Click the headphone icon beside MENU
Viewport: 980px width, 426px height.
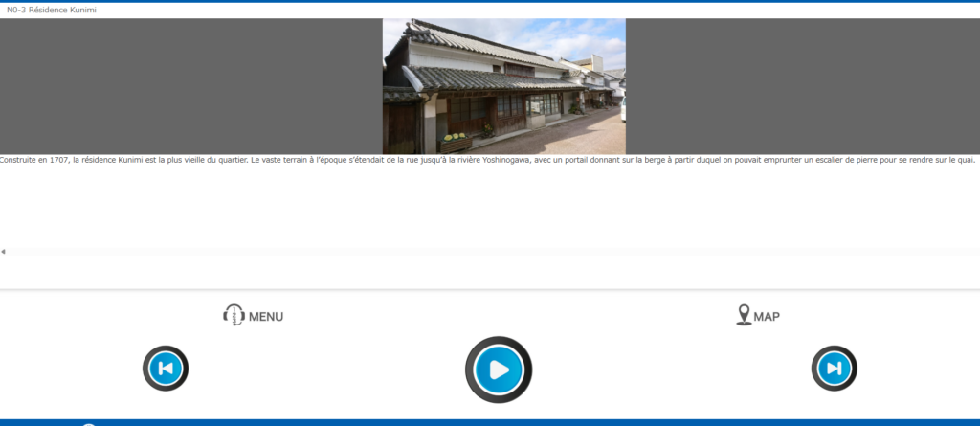(234, 315)
